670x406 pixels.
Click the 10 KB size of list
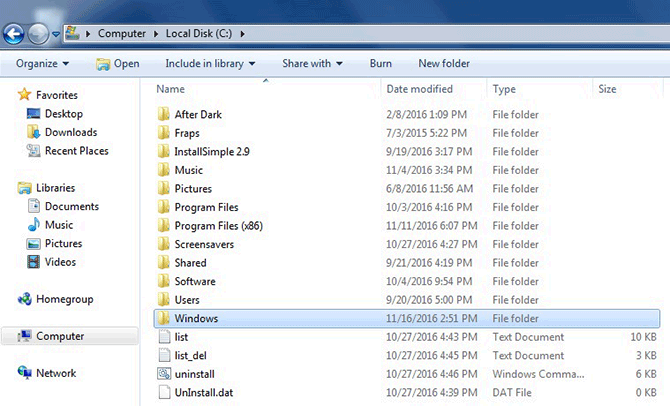click(644, 337)
